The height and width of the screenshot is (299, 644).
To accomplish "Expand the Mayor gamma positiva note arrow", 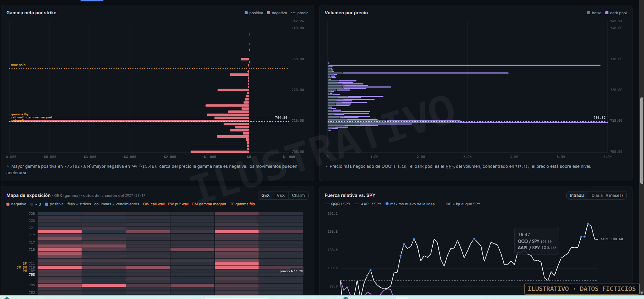I will 8,166.
